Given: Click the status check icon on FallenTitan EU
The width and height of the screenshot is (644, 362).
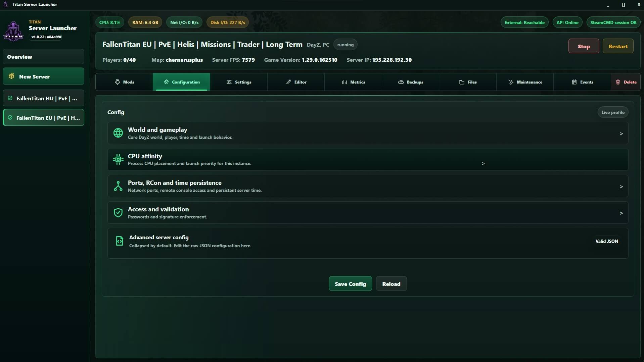Looking at the screenshot, I should click(10, 118).
